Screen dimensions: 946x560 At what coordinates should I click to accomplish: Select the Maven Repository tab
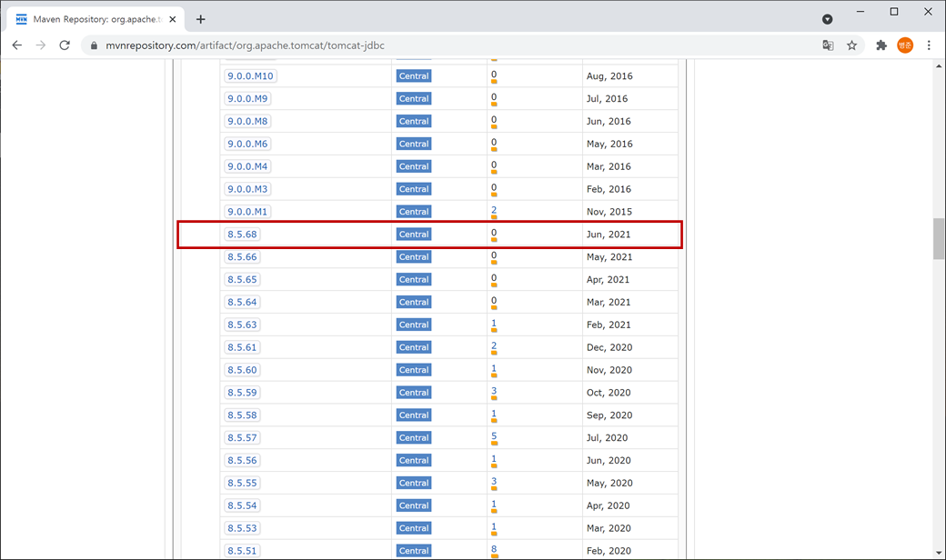pos(96,19)
